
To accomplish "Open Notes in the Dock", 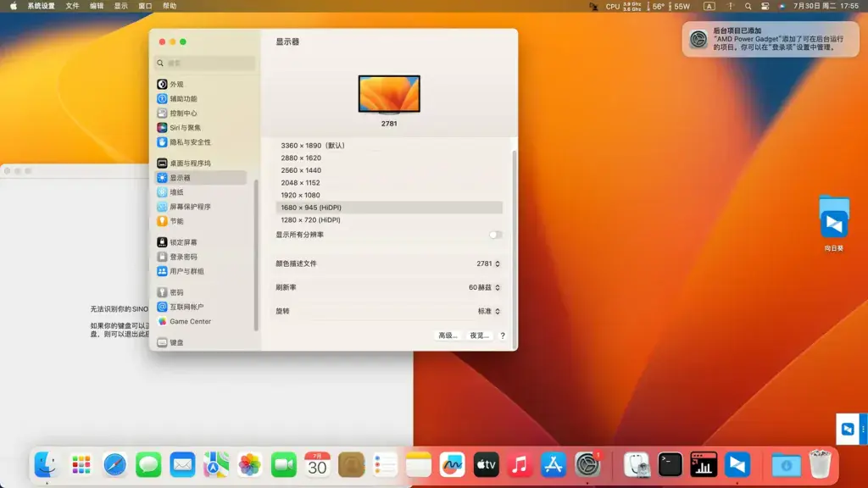I will 419,465.
